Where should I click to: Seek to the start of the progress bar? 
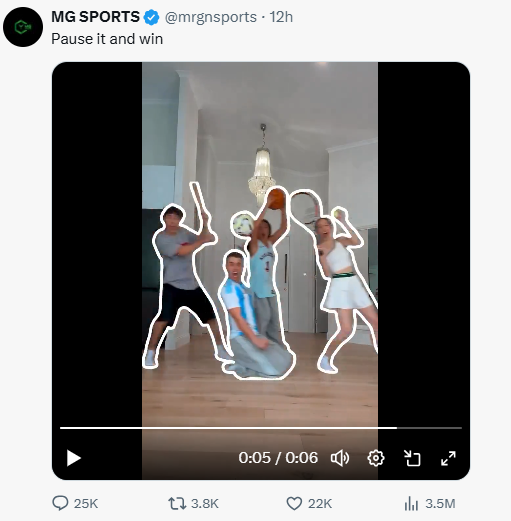[x=61, y=428]
